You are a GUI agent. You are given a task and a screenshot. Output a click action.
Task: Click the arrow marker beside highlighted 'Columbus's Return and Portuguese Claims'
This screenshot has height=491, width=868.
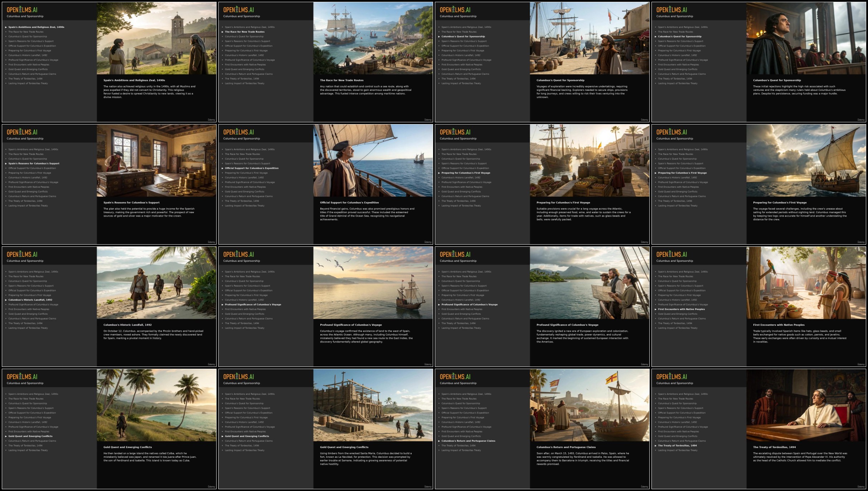[x=439, y=441]
